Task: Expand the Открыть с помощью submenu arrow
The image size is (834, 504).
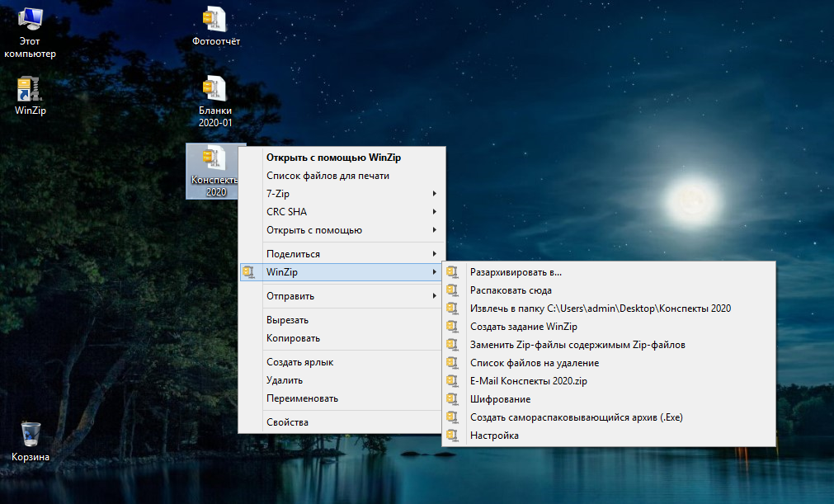Action: tap(435, 229)
